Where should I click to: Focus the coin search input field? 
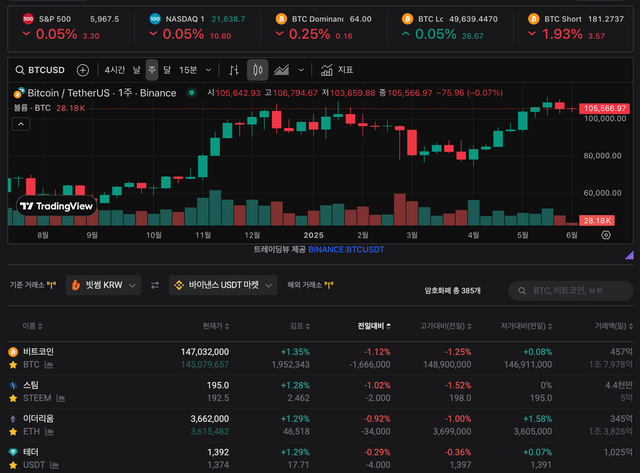tap(571, 291)
